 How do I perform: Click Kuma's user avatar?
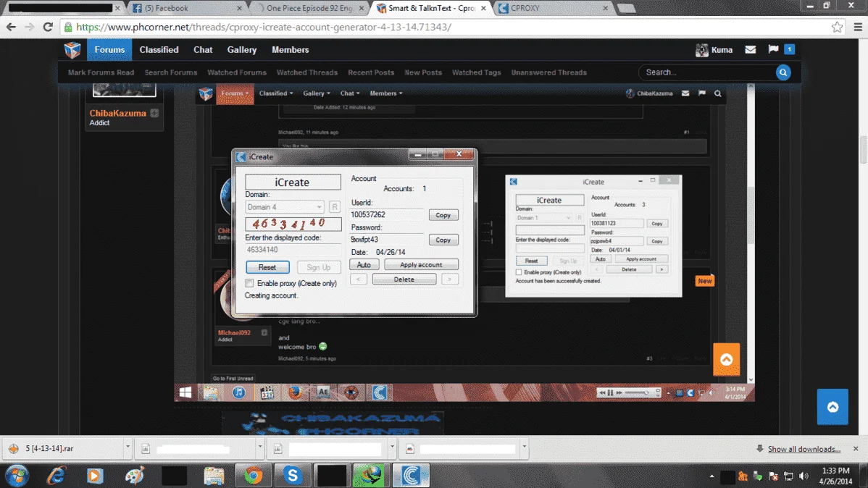coord(701,50)
